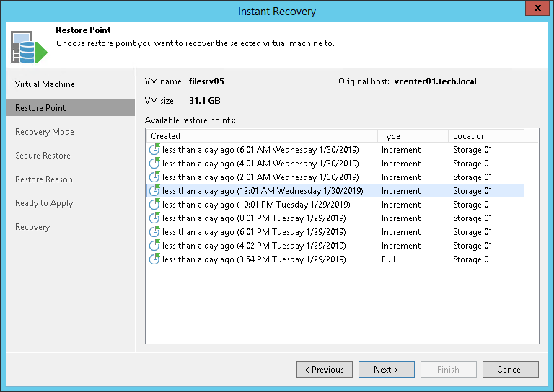Viewport: 554px width, 392px height.
Task: Click the 3:54 PM Full backup icon
Action: click(154, 259)
